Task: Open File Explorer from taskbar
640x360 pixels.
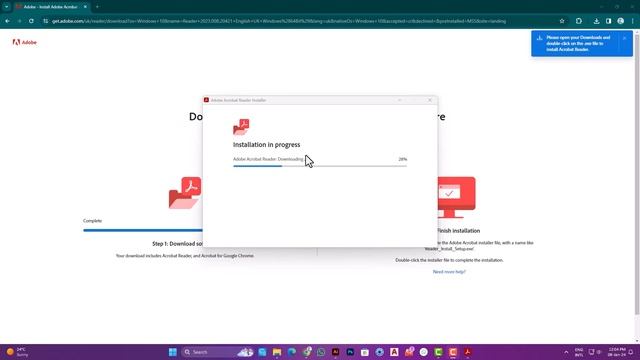Action: point(277,352)
